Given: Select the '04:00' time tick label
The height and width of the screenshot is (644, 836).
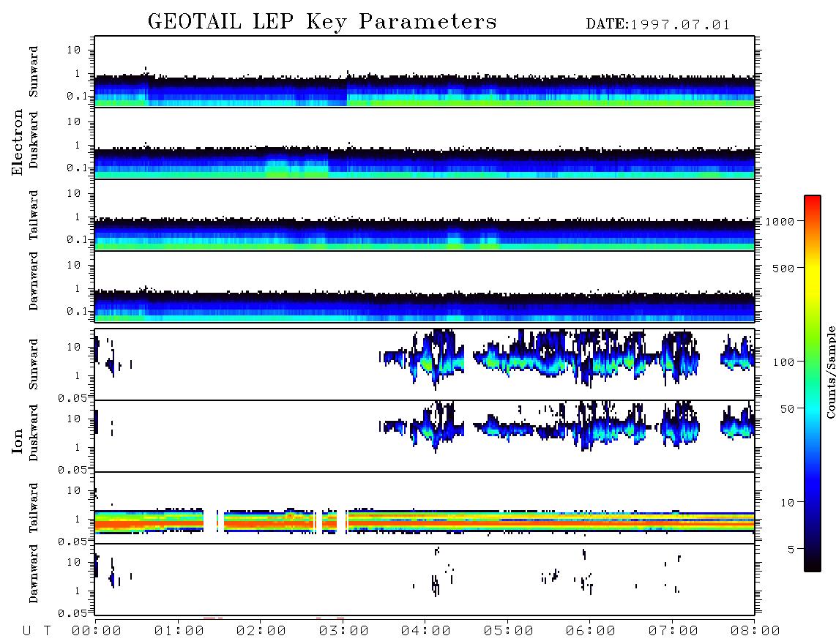Looking at the screenshot, I should (426, 632).
